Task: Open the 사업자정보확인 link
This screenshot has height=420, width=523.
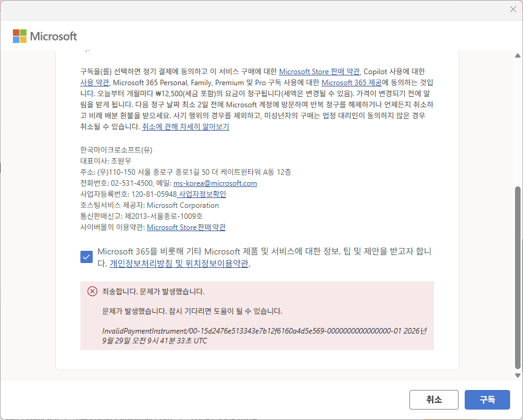Action: pos(202,194)
